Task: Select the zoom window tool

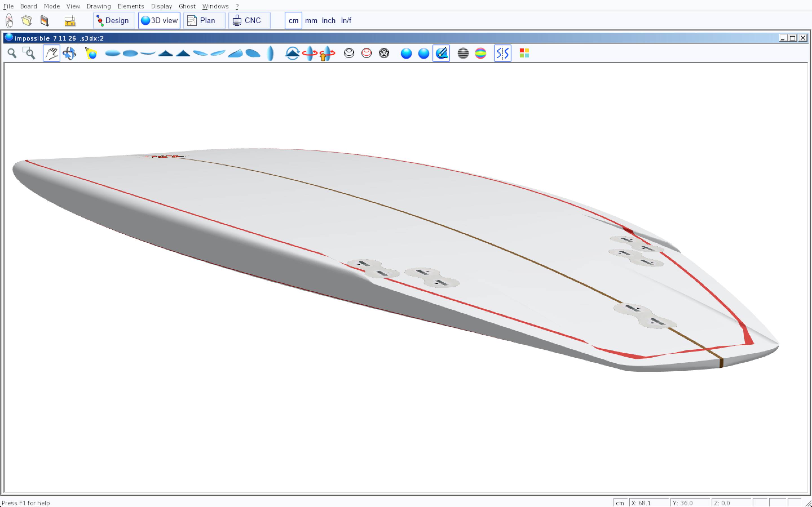Action: 29,53
